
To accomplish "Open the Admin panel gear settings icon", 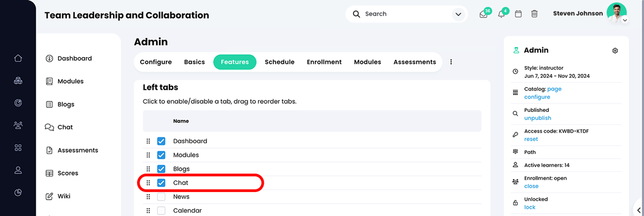I will pyautogui.click(x=615, y=50).
